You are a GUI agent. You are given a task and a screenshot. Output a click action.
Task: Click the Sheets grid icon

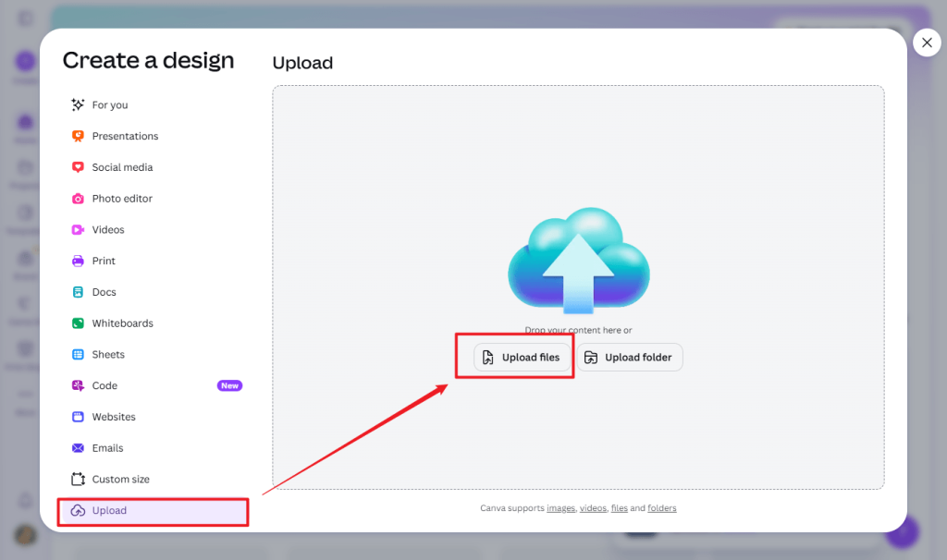coord(78,354)
